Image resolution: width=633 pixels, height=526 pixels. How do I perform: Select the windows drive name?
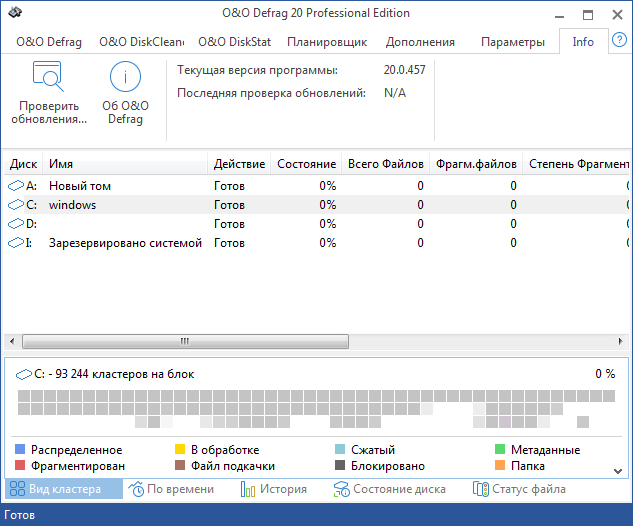pos(73,205)
